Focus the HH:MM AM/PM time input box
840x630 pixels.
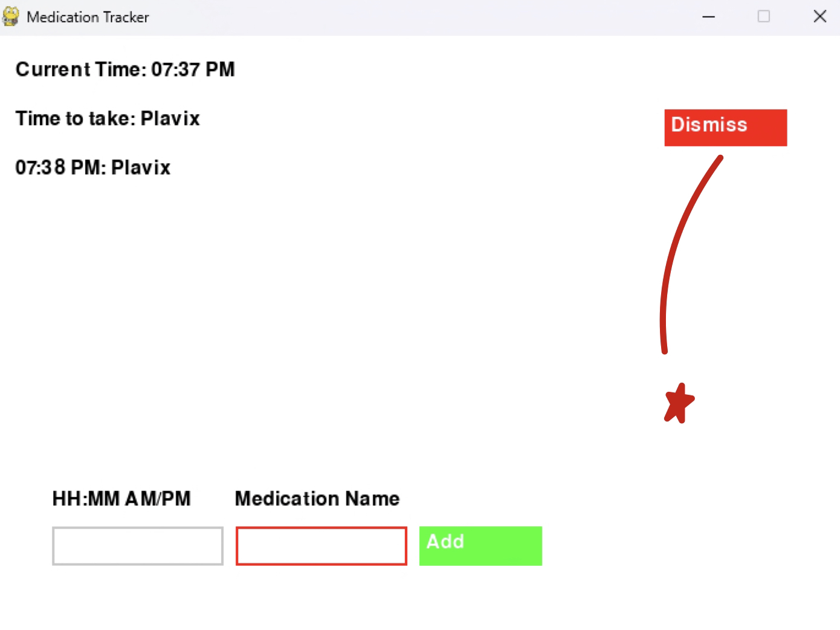138,546
